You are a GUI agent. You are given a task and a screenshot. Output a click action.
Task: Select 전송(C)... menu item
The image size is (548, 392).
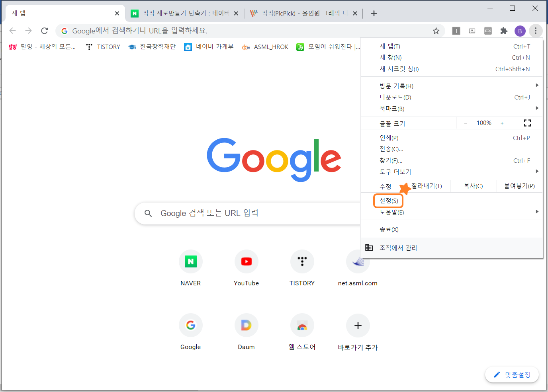[452, 149]
